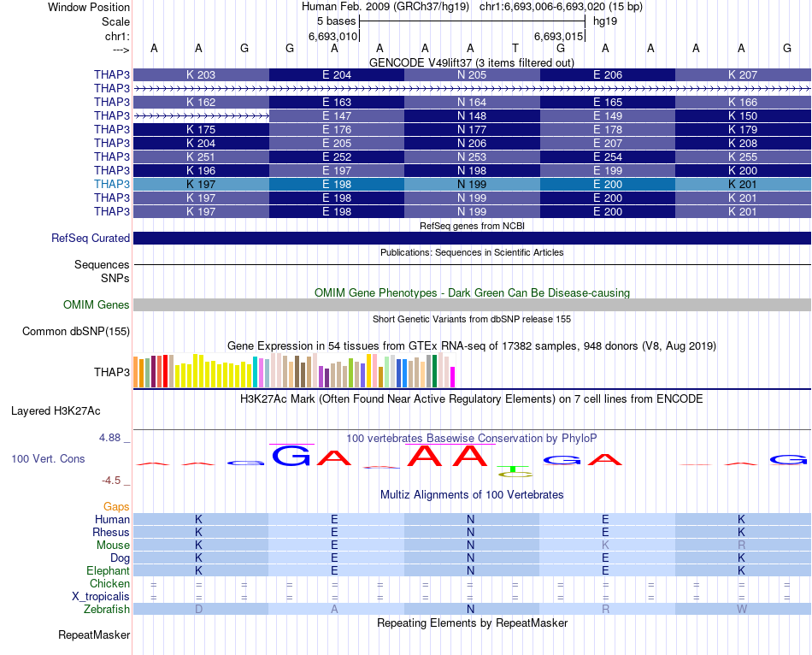Screen dimensions: 812x655
Task: Click the Scale ruler label
Action: pos(116,21)
